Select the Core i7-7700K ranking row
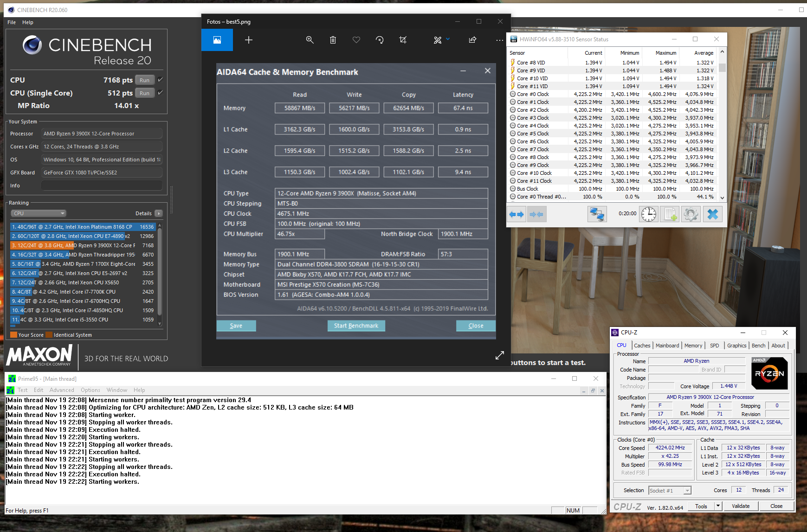 (83, 292)
